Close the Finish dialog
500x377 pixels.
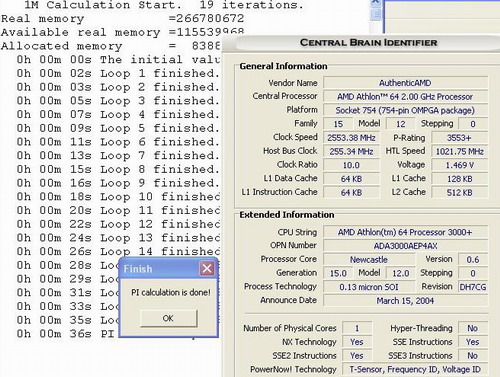click(x=207, y=268)
